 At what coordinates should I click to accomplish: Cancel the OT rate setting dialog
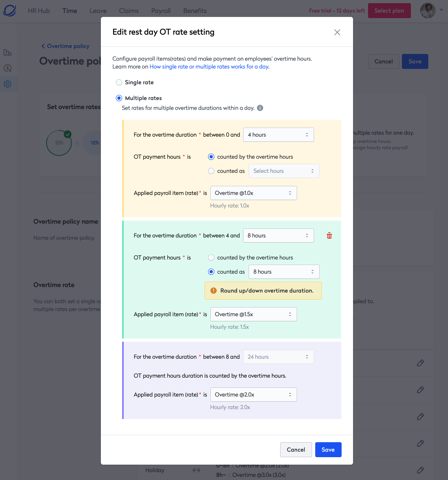pos(296,450)
